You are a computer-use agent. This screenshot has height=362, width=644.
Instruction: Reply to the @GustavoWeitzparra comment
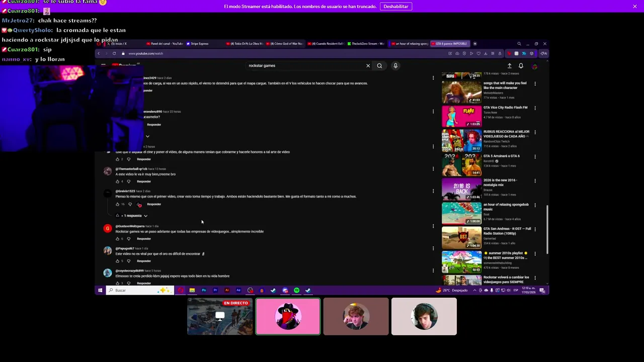click(144, 239)
